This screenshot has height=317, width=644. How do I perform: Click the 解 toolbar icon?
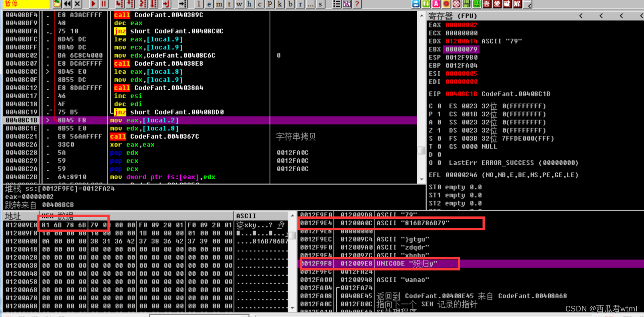[516, 5]
